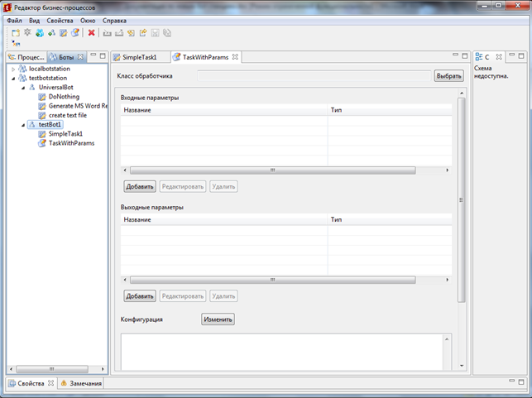Screen dimensions: 532x398
Task: Select the DoNothing task in the tree
Action: [64, 97]
